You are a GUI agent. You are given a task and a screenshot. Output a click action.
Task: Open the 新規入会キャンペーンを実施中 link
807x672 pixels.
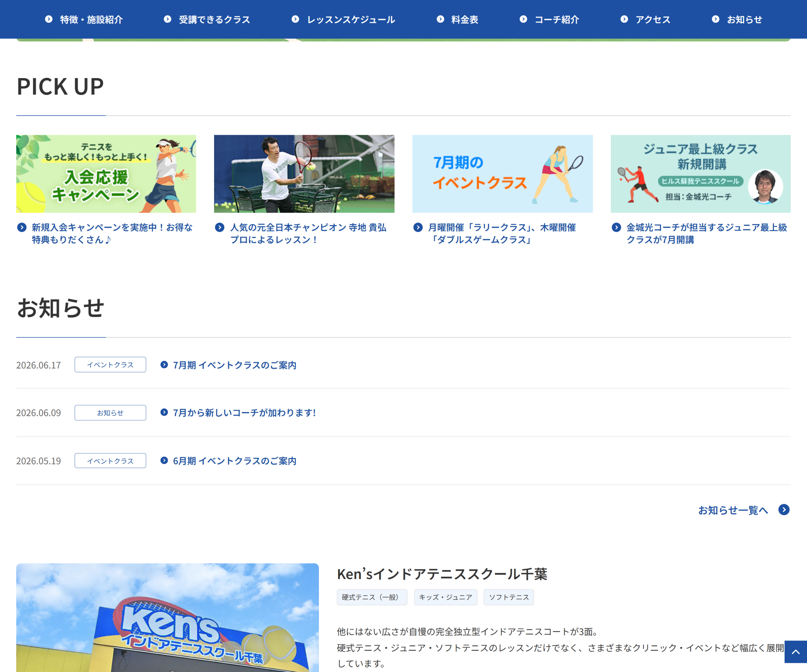[112, 233]
